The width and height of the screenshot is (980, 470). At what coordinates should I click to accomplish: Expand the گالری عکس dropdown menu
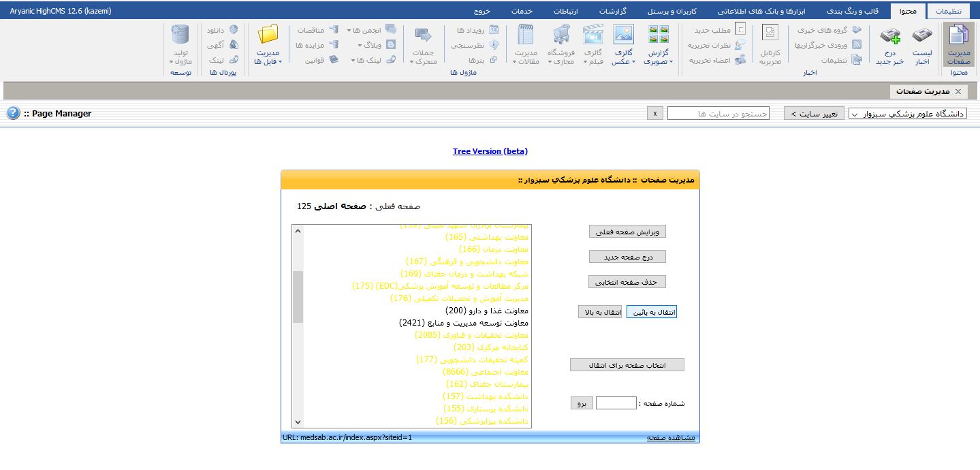pos(623,61)
